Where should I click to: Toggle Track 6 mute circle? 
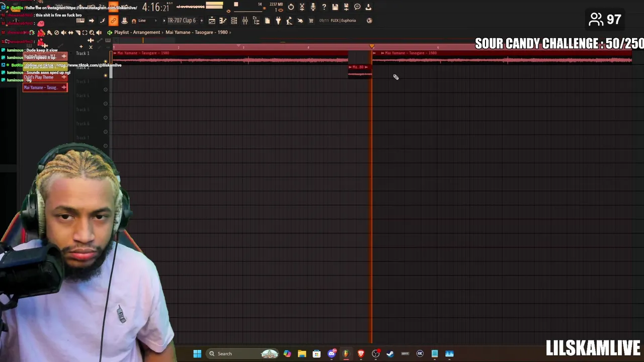click(106, 132)
